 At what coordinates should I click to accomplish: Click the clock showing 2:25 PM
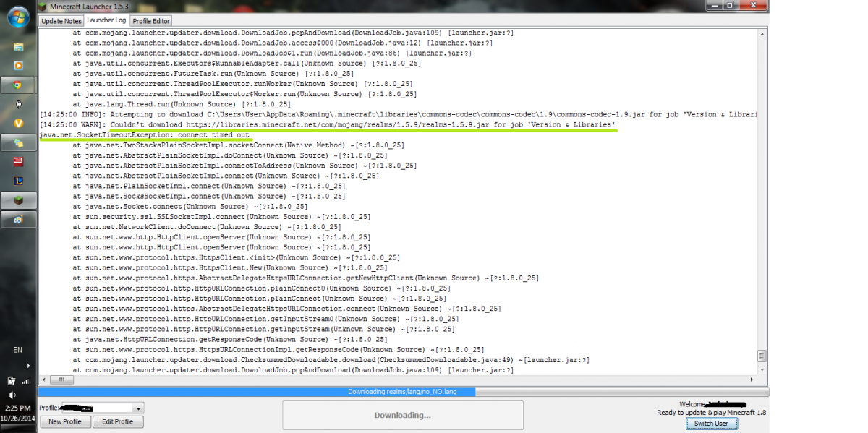tap(18, 408)
